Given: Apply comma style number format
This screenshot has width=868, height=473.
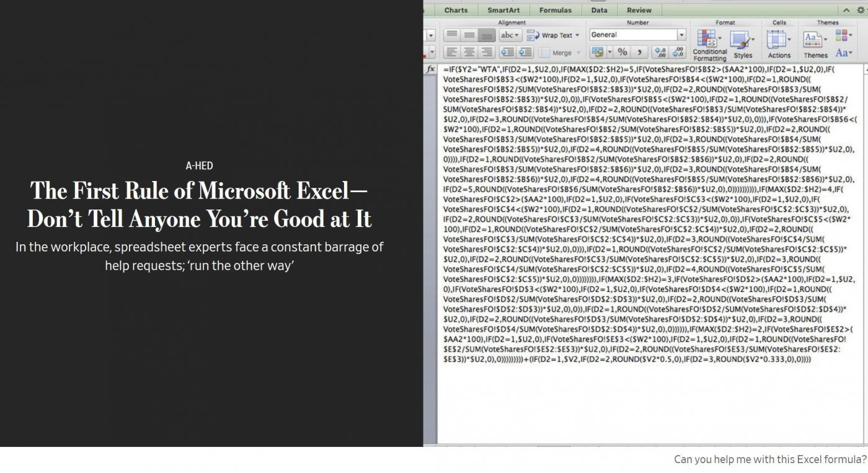Looking at the screenshot, I should coord(639,53).
